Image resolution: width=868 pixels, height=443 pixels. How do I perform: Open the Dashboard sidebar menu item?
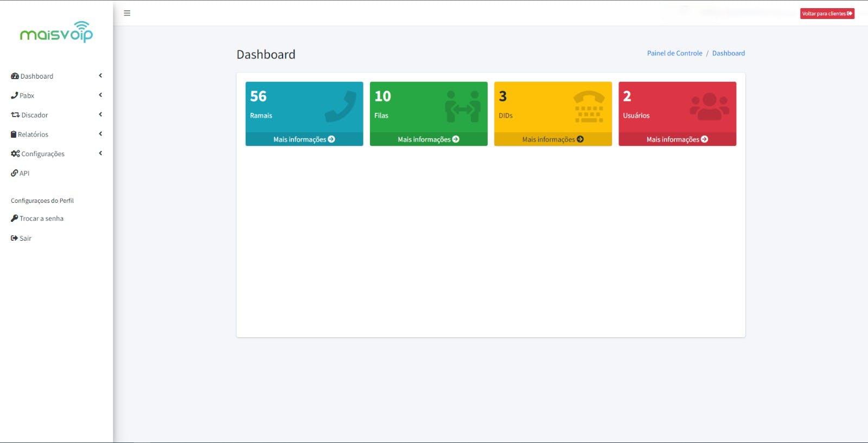56,76
